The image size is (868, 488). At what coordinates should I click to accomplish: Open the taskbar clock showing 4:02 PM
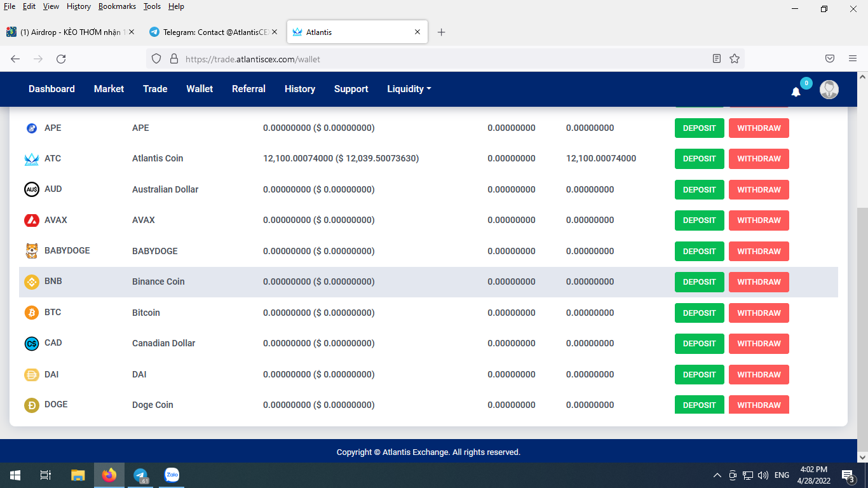click(x=813, y=475)
